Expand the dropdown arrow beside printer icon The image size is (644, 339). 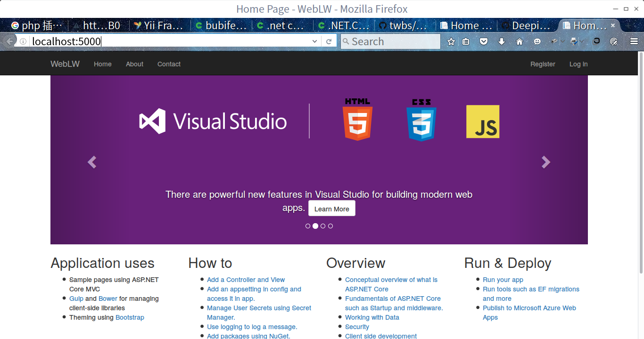582,41
